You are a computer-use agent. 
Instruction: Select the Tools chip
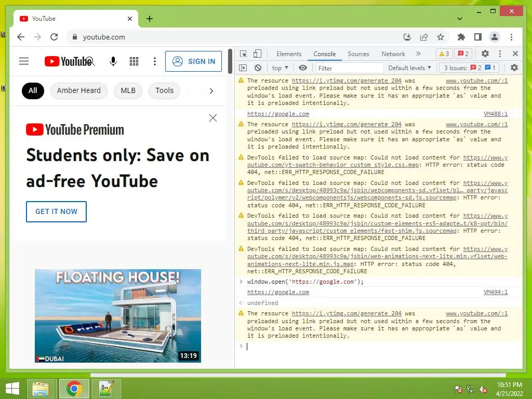point(164,90)
